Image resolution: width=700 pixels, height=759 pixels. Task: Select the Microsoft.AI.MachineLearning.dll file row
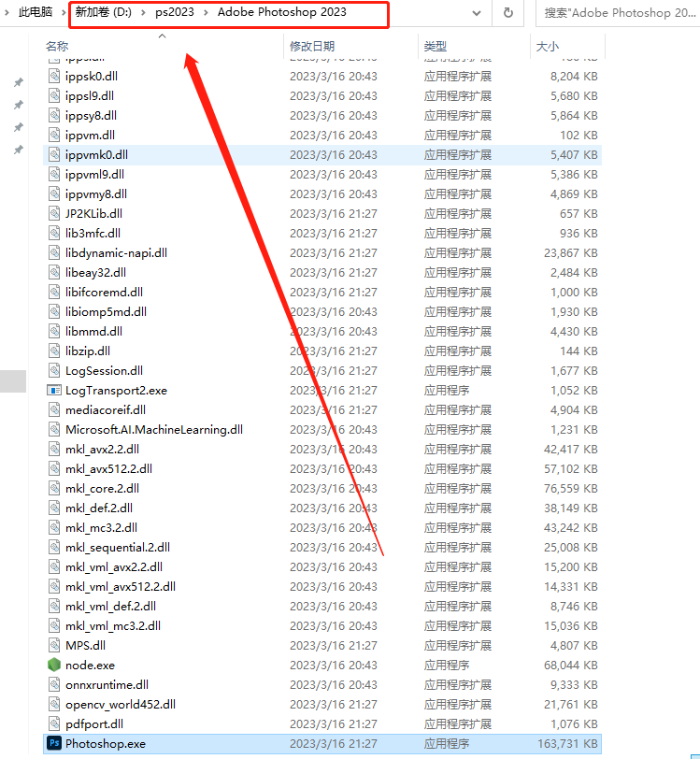(x=153, y=429)
